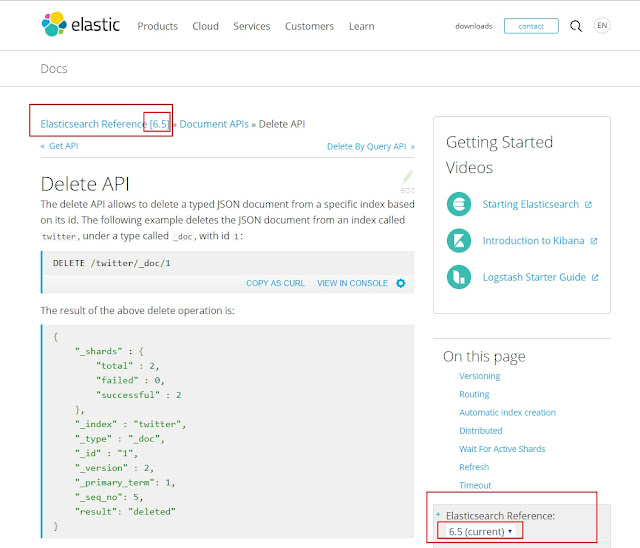The height and width of the screenshot is (548, 640).
Task: Open the Learn menu
Action: (361, 26)
